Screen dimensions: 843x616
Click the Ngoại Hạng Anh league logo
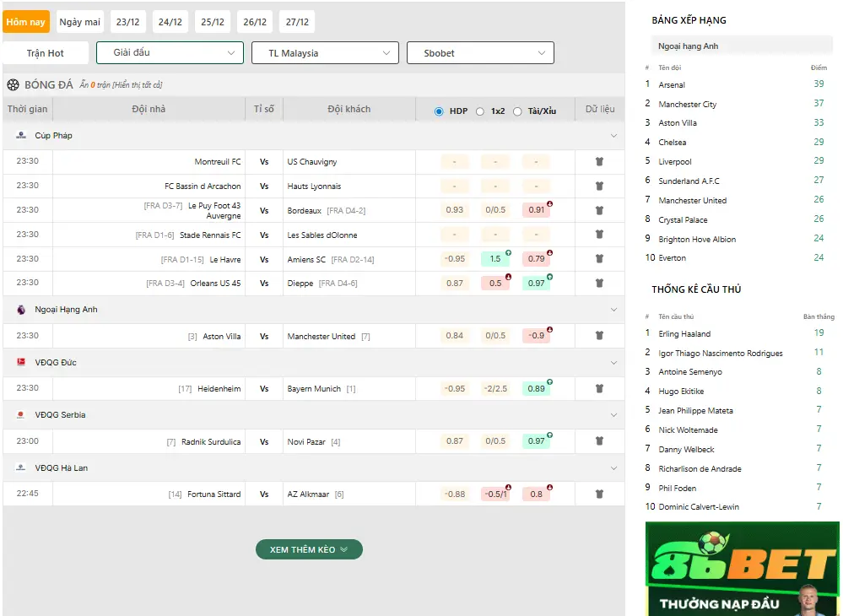(21, 310)
